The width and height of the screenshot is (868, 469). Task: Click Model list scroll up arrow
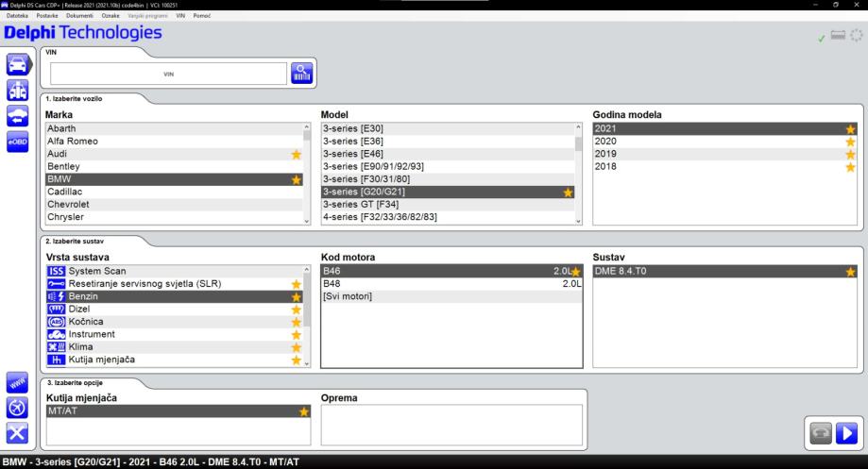point(578,127)
